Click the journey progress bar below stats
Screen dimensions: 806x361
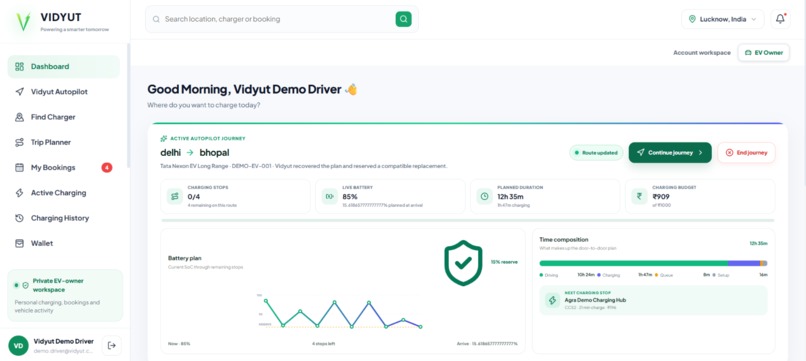467,220
